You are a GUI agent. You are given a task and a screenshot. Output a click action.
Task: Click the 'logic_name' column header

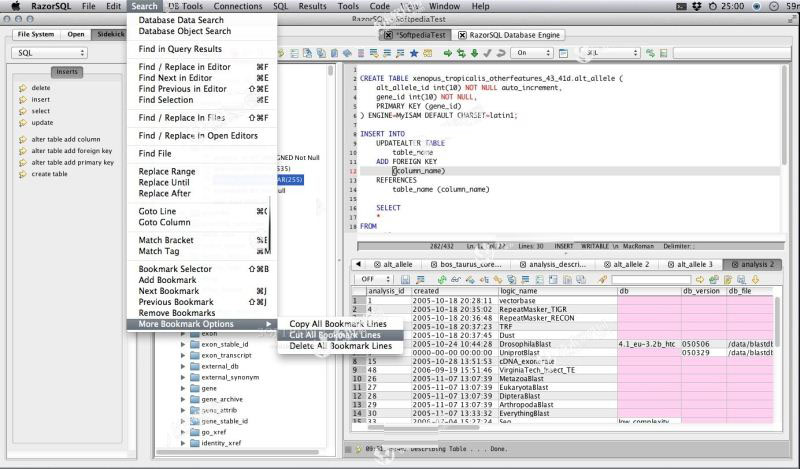[x=557, y=291]
